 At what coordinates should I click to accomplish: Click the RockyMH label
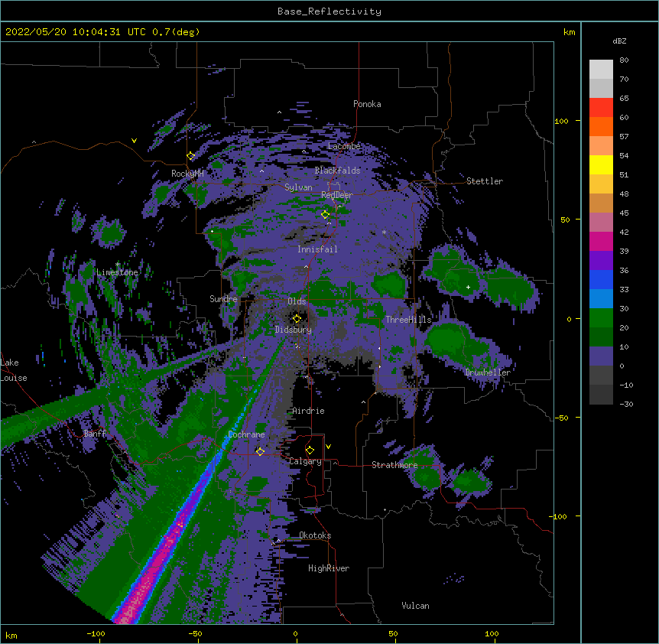(187, 173)
